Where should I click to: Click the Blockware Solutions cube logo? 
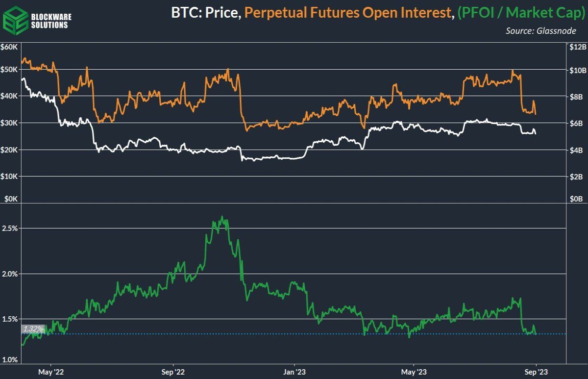click(x=14, y=20)
